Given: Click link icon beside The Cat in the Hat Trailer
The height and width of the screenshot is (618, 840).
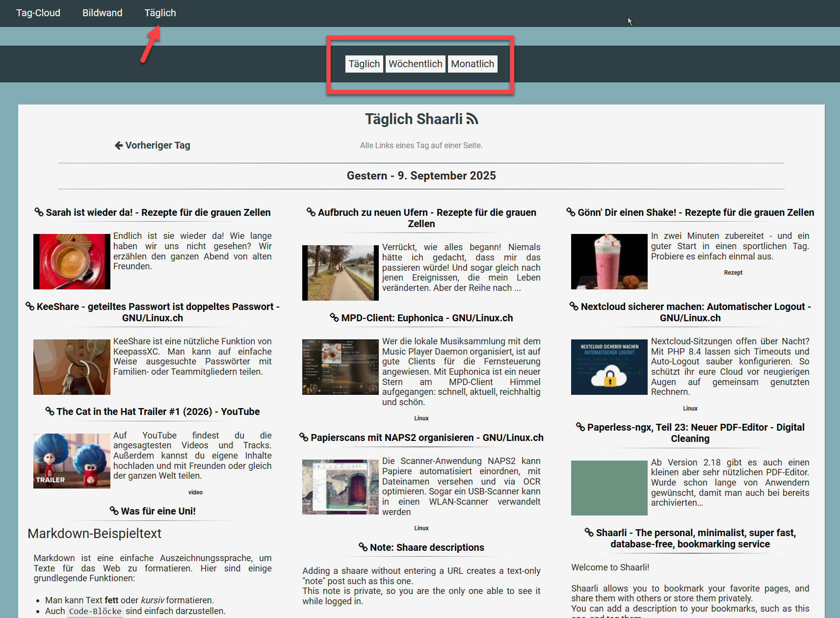Looking at the screenshot, I should point(50,411).
